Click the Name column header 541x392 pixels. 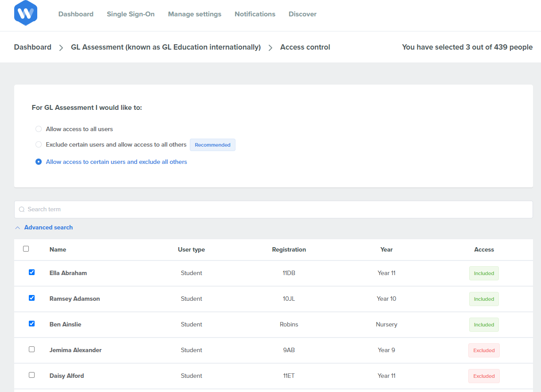58,250
